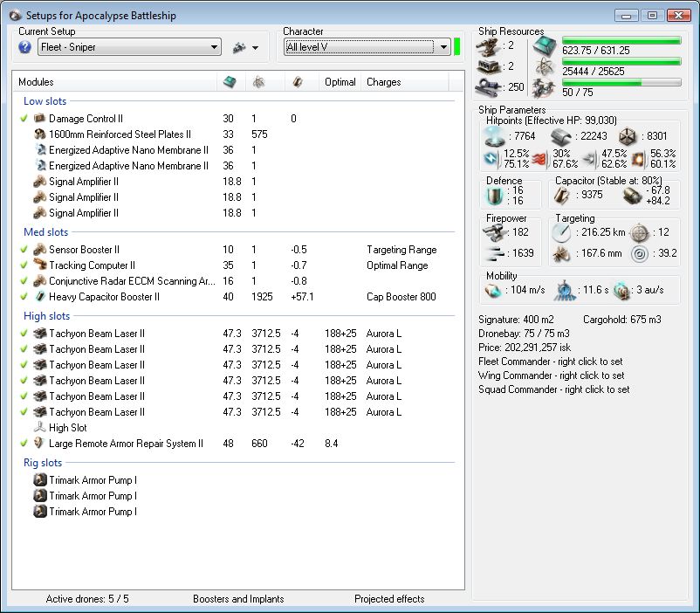Click the Active drones 5 / 5 label

click(87, 599)
